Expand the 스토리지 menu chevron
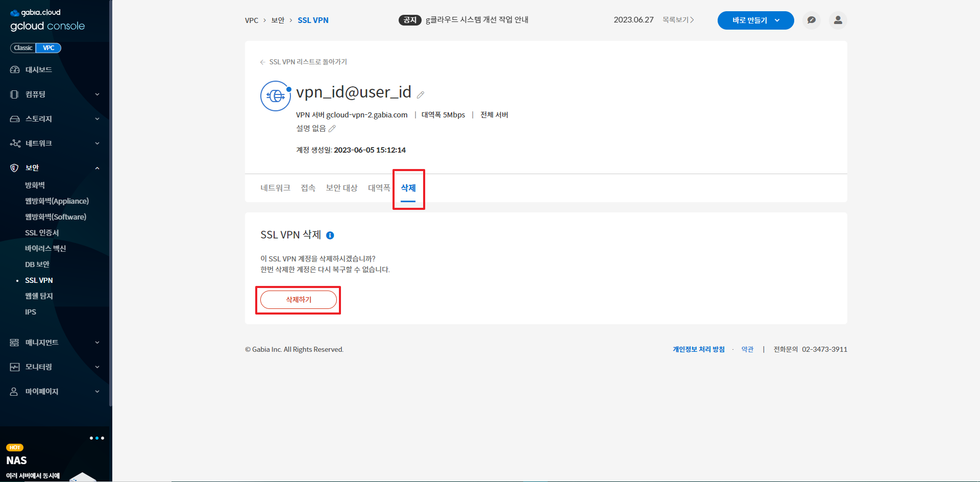Screen dimensions: 980x482 coord(97,119)
